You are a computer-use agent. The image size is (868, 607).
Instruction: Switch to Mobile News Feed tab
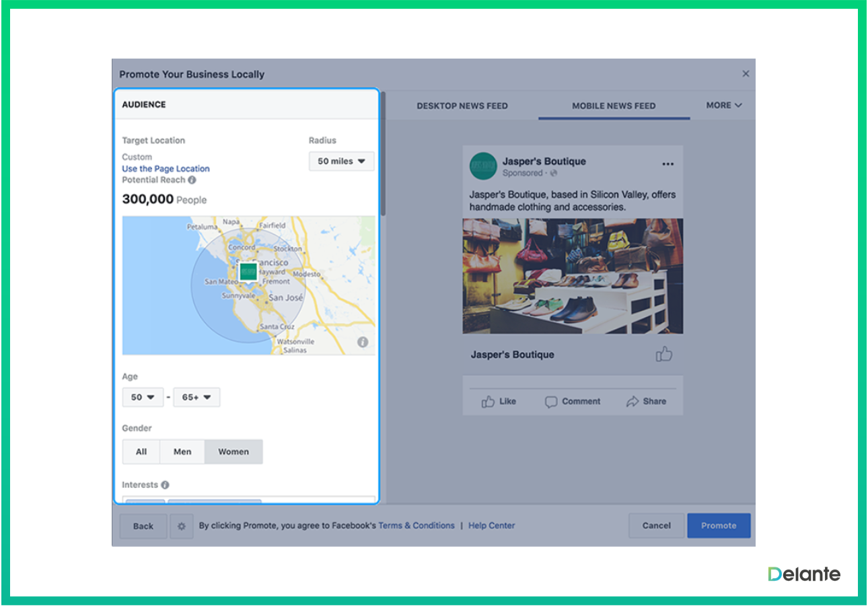(614, 106)
